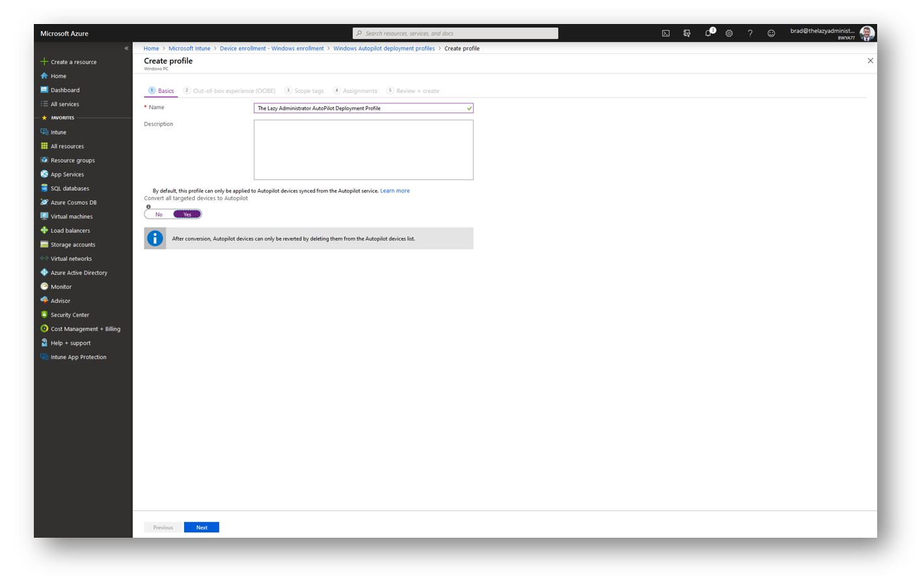This screenshot has height=580, width=924.
Task: Click the Directory + subscription filter icon
Action: (687, 33)
